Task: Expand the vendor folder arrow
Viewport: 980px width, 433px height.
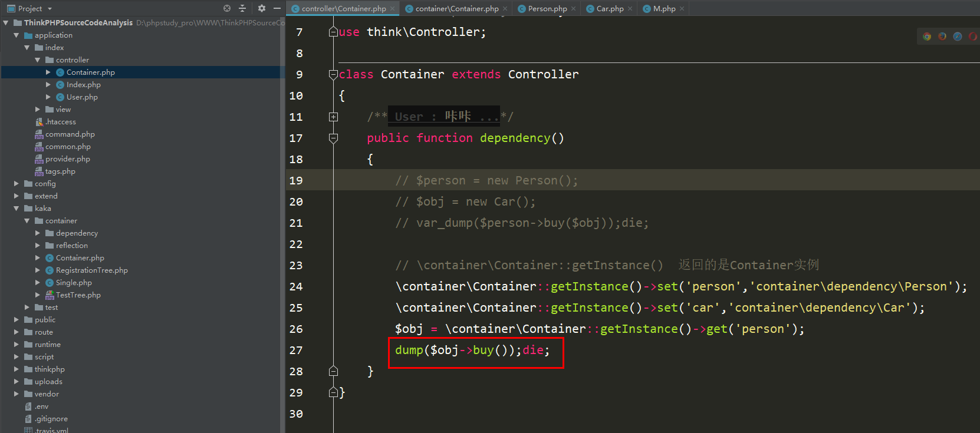Action: coord(17,394)
